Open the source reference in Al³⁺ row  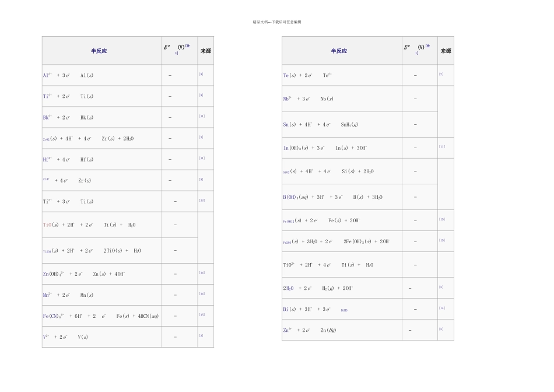pos(201,74)
